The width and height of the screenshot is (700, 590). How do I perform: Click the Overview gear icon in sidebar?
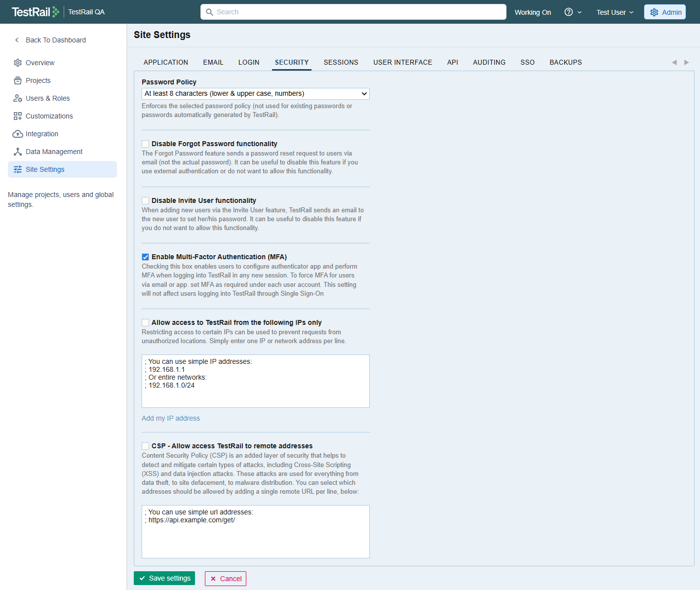(18, 63)
